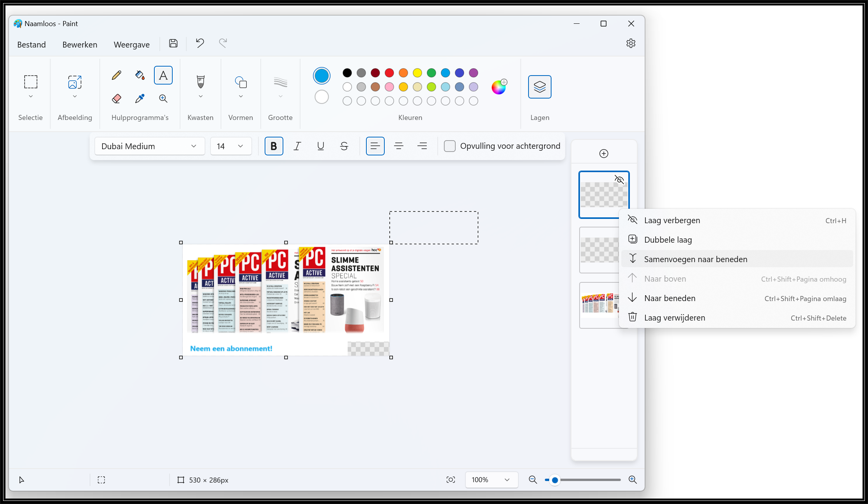Choose Naar beneden in context menu
The height and width of the screenshot is (504, 868).
tap(737, 298)
